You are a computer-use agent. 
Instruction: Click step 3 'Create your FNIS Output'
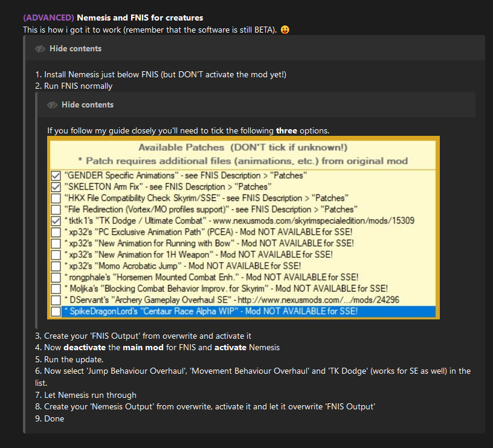[143, 336]
